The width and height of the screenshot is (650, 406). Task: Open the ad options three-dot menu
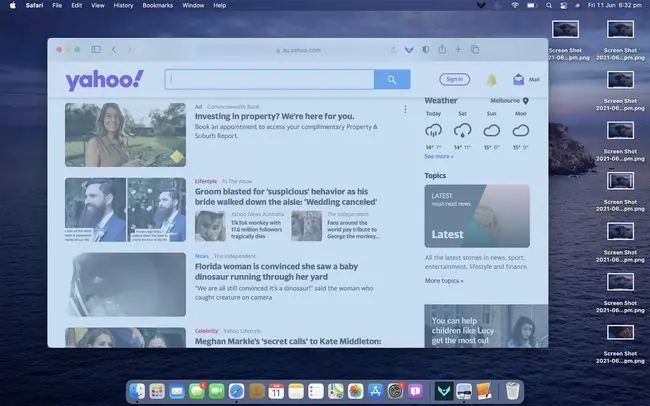[405, 109]
